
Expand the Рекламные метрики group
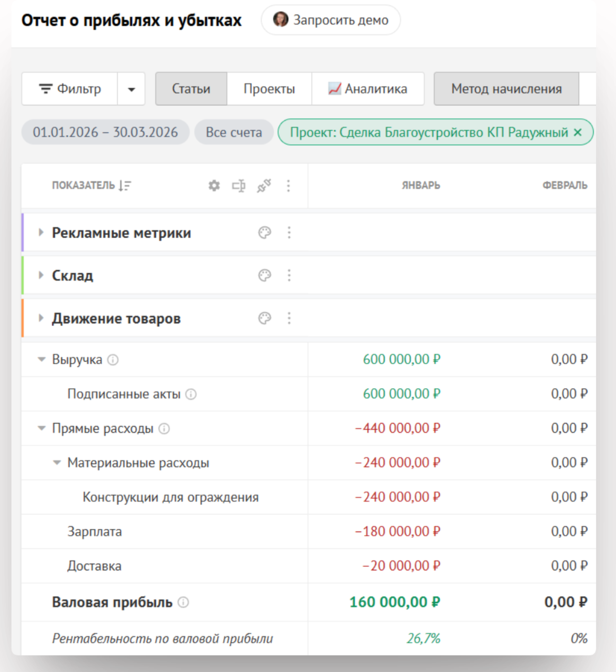41,233
